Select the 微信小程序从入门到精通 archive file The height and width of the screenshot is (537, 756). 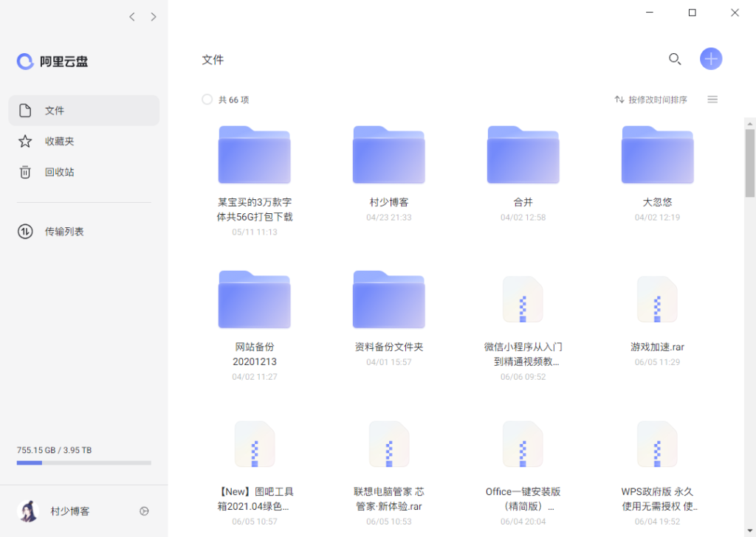click(x=523, y=299)
